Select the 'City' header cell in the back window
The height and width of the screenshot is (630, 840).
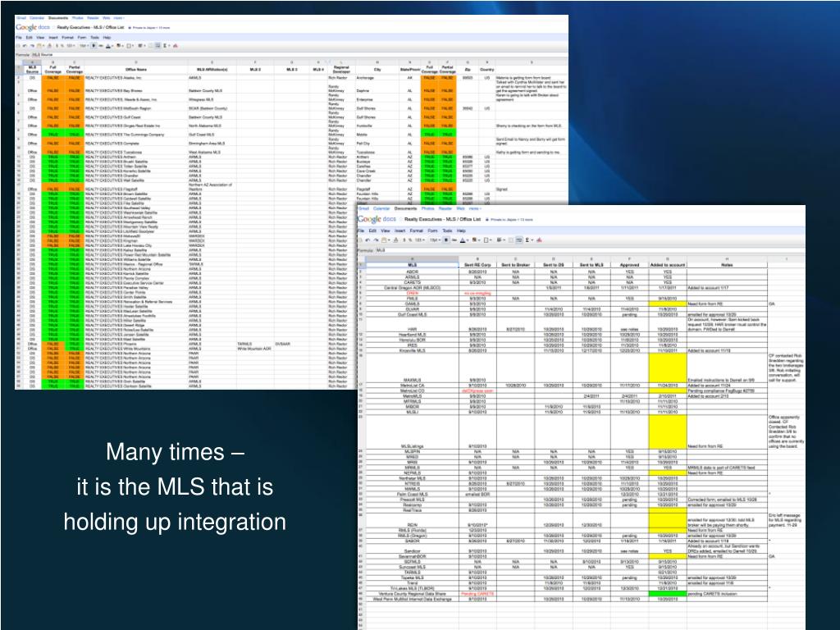coord(377,69)
